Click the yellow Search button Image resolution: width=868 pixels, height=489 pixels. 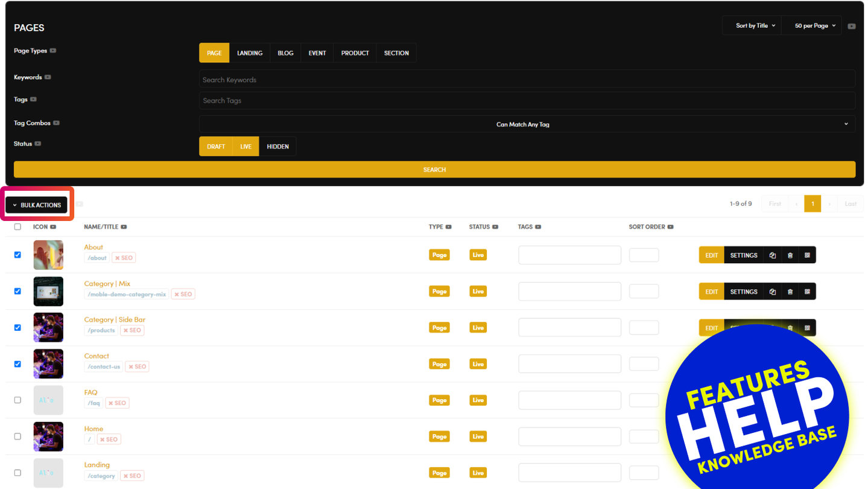coord(434,170)
